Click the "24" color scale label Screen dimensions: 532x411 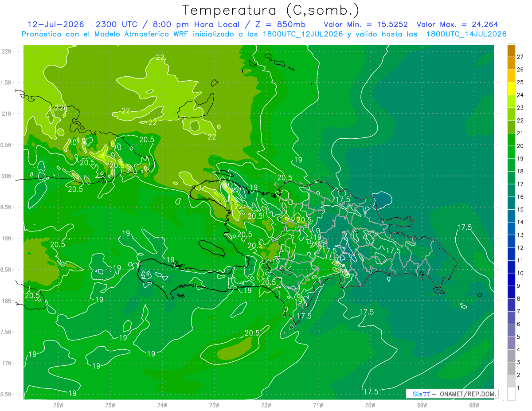pos(520,95)
